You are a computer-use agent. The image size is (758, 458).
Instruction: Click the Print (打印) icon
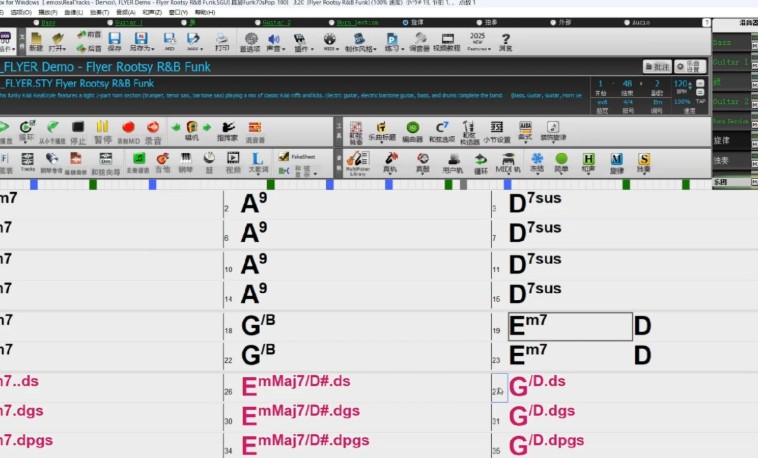(221, 41)
